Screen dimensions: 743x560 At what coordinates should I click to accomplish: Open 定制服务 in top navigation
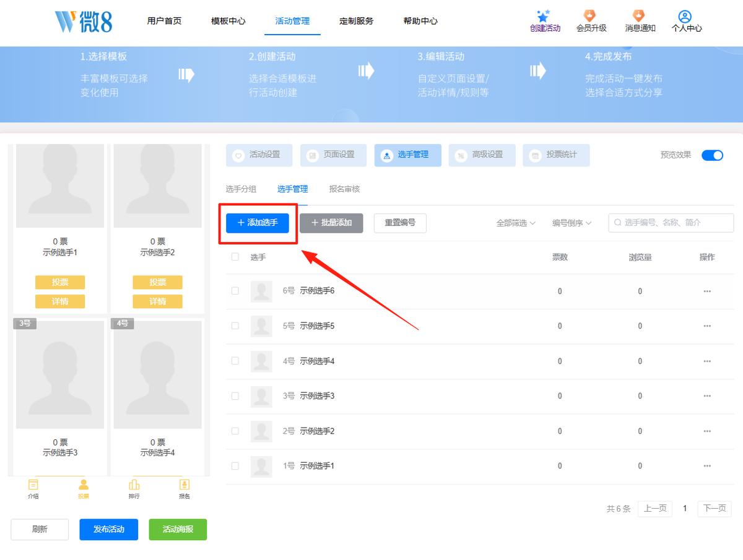click(356, 21)
